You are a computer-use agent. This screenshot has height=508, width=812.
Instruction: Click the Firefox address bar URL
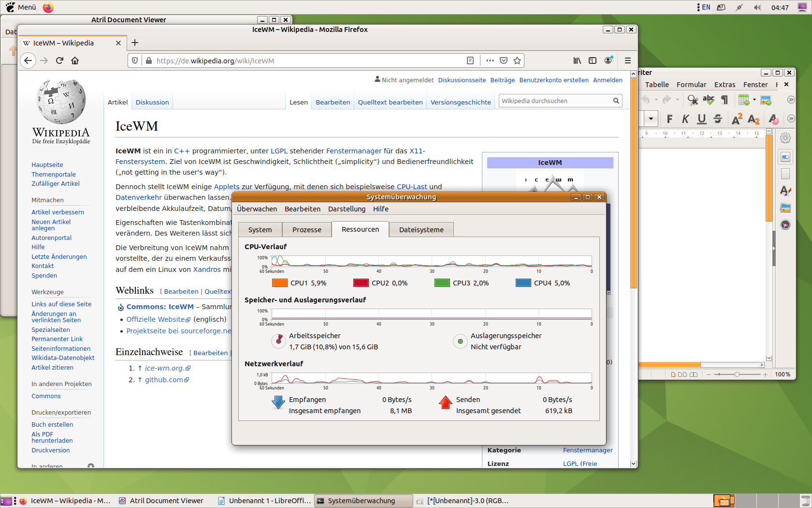tap(216, 61)
